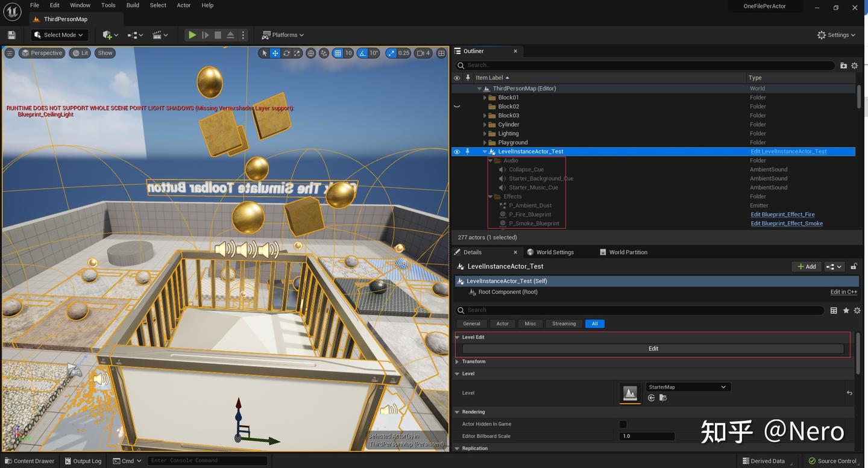The width and height of the screenshot is (868, 468).
Task: Toggle world/local transform coordinate space
Action: pos(311,53)
